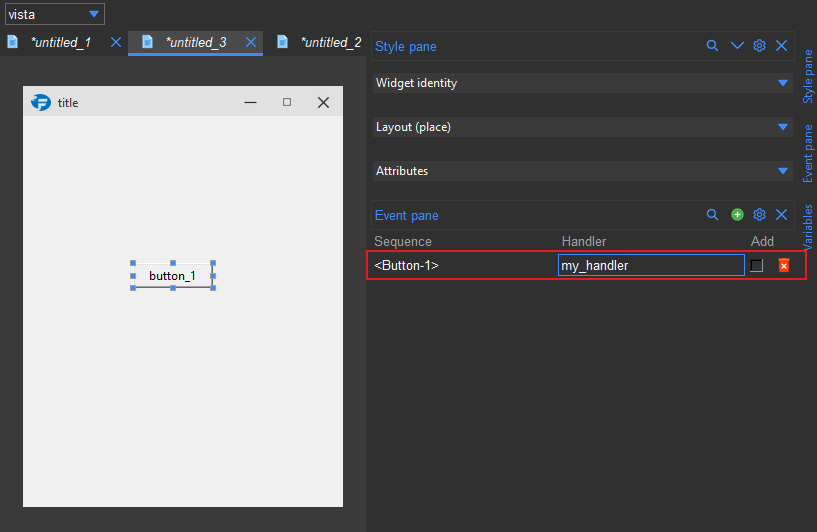
Task: Click the Handler column header
Action: (584, 241)
